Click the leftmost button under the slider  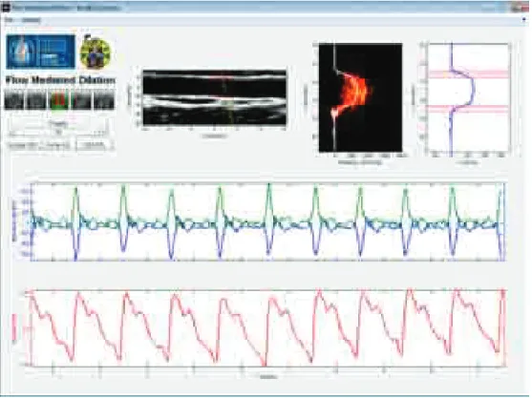pyautogui.click(x=22, y=146)
